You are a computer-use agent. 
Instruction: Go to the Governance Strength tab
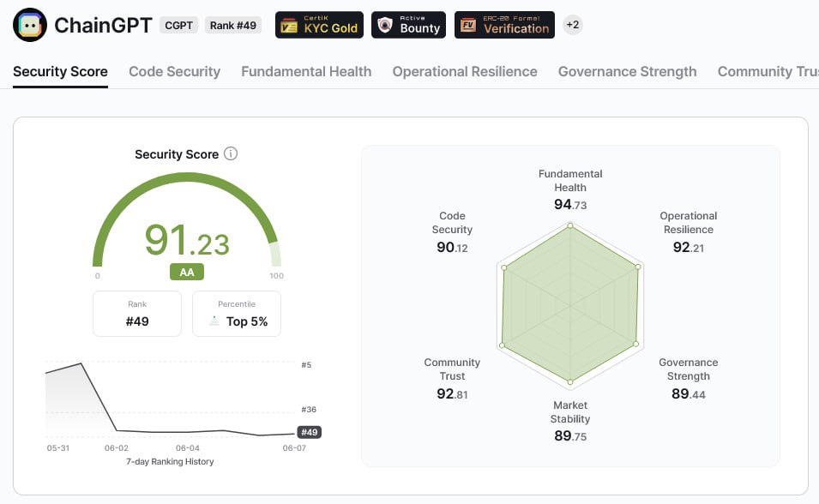click(627, 72)
